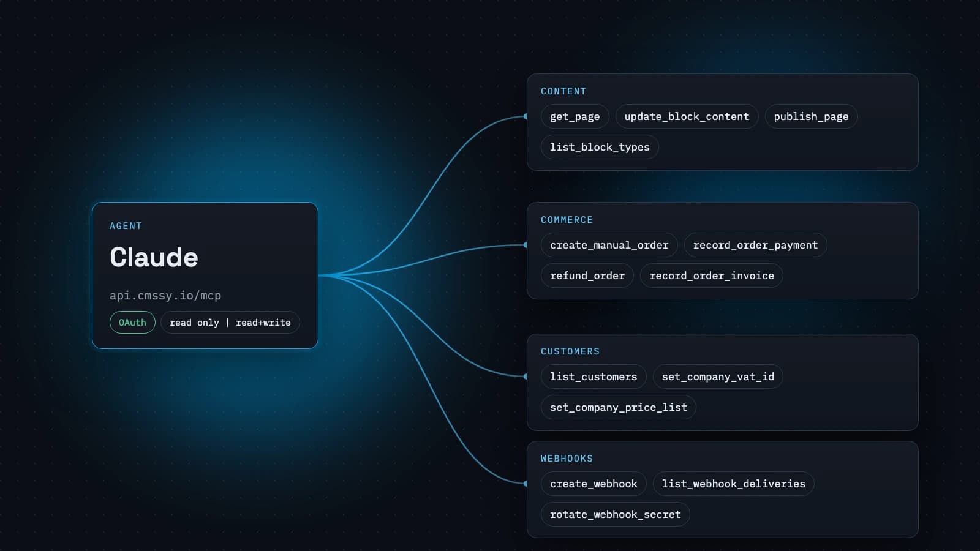The height and width of the screenshot is (551, 980).
Task: Click the connector dot on the Webhooks card
Action: click(x=526, y=484)
